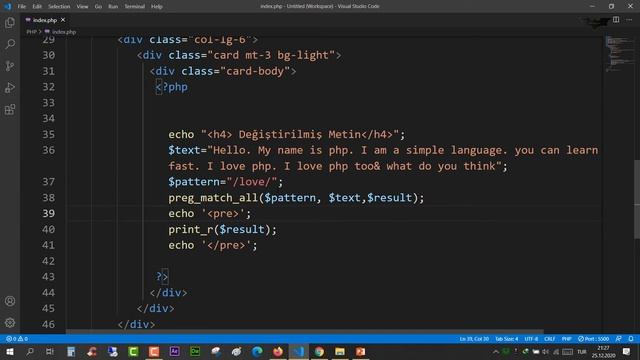Click line number 39 in gutter
Viewport: 640px width, 360px height.
(49, 213)
